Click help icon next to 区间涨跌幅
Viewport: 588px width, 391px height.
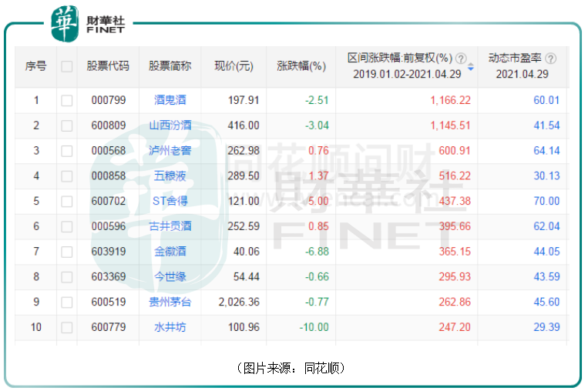click(461, 58)
